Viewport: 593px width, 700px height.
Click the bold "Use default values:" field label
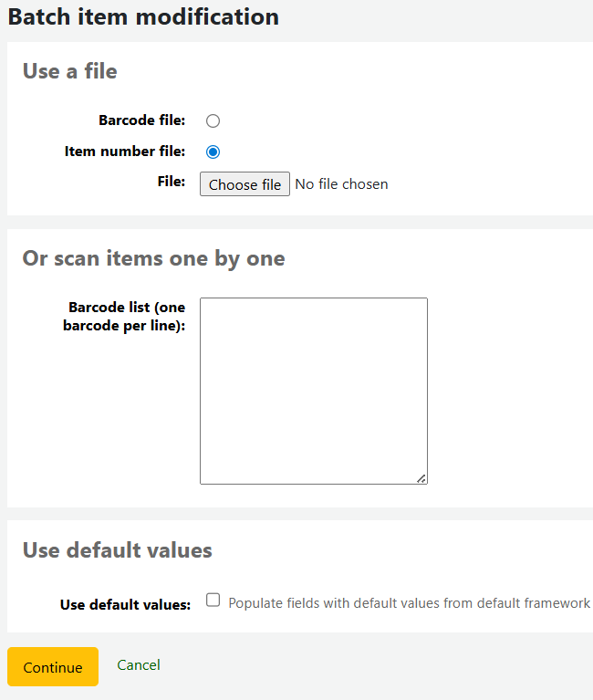pos(125,604)
